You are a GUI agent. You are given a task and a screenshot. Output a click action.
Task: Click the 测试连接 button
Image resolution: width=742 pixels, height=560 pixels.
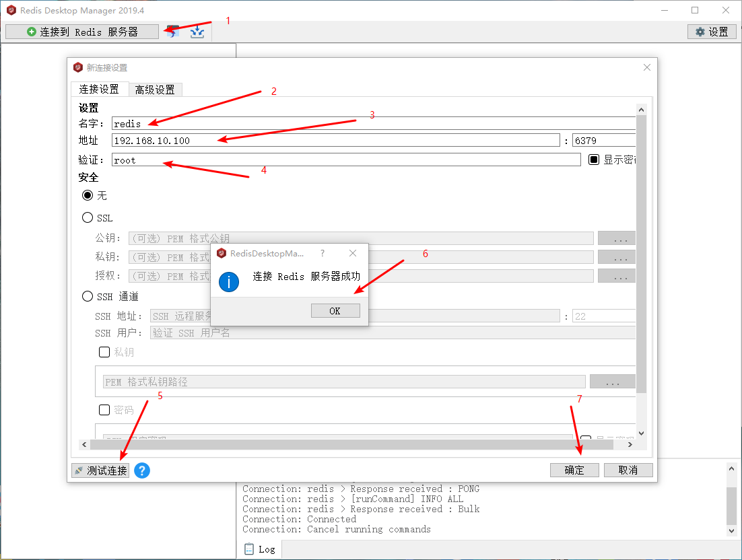(x=100, y=470)
